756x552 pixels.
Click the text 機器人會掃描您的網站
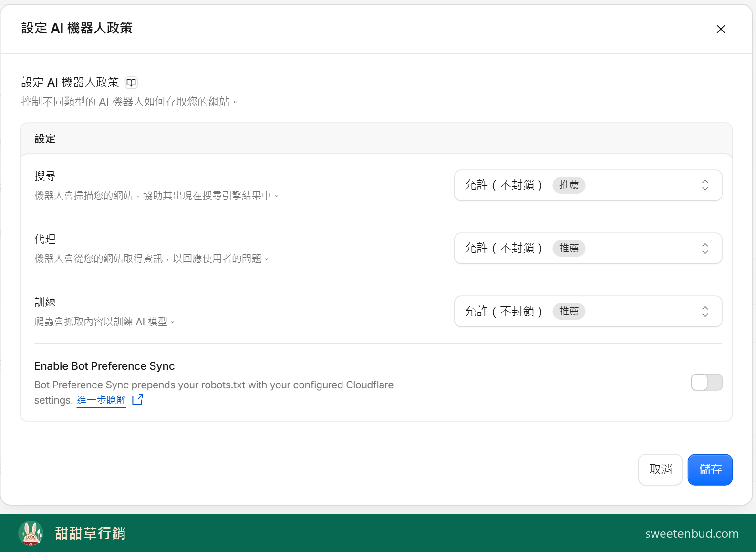pyautogui.click(x=84, y=196)
